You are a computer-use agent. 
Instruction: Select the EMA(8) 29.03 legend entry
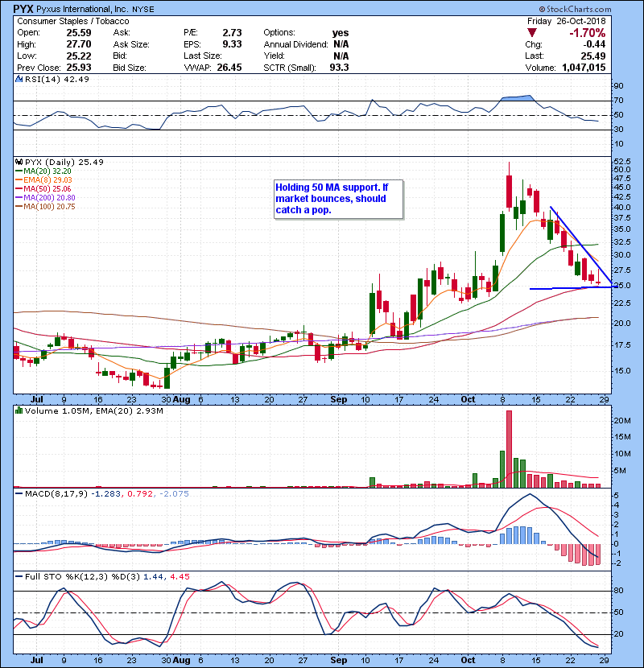click(x=44, y=179)
